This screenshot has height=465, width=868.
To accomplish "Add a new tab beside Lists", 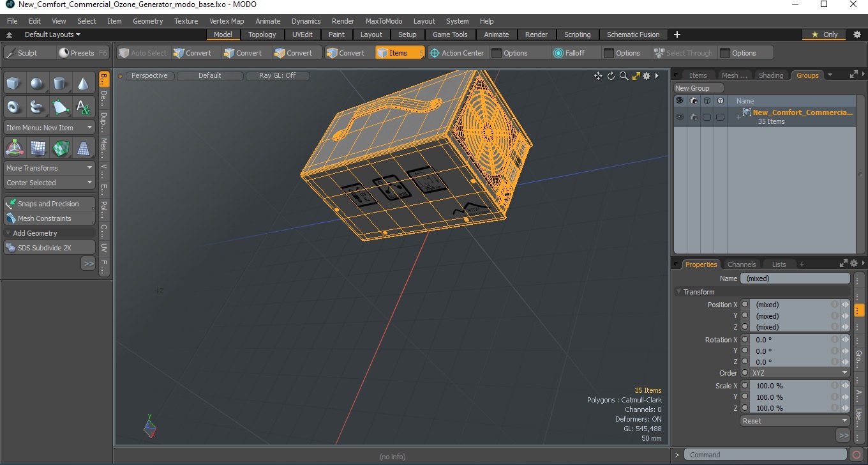I will pyautogui.click(x=802, y=264).
